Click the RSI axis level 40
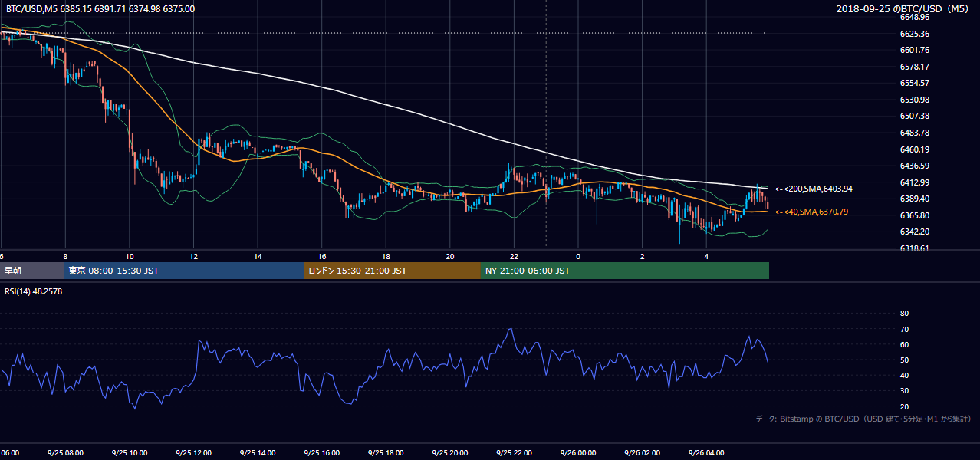Screen dimensions: 980x460 click(x=904, y=375)
